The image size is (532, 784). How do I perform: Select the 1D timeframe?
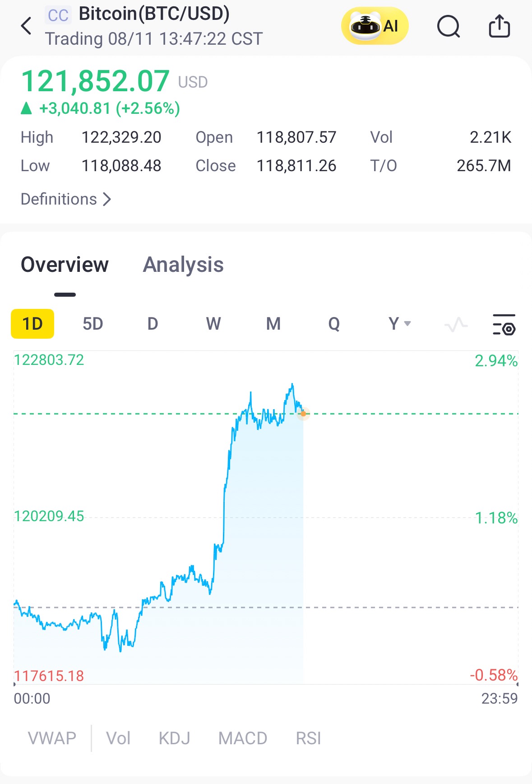click(x=32, y=324)
